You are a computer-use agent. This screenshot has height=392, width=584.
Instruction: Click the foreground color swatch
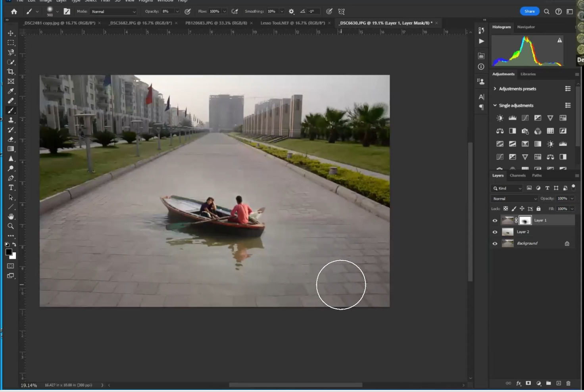(9, 252)
